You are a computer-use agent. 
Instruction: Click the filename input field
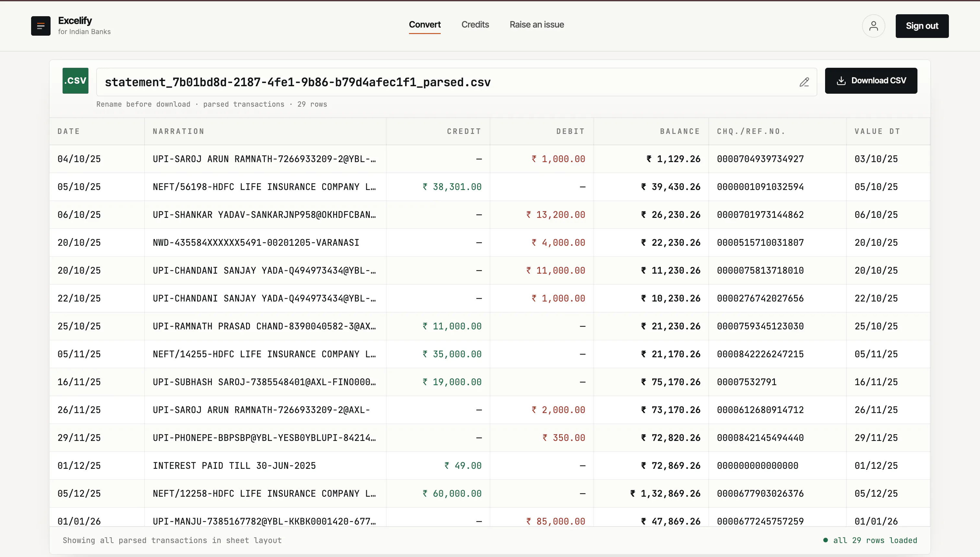(456, 82)
